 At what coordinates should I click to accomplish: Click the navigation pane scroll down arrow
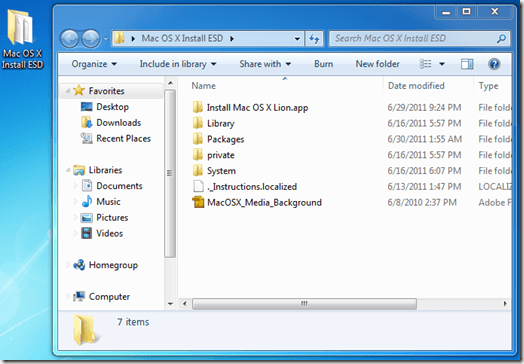click(x=170, y=304)
